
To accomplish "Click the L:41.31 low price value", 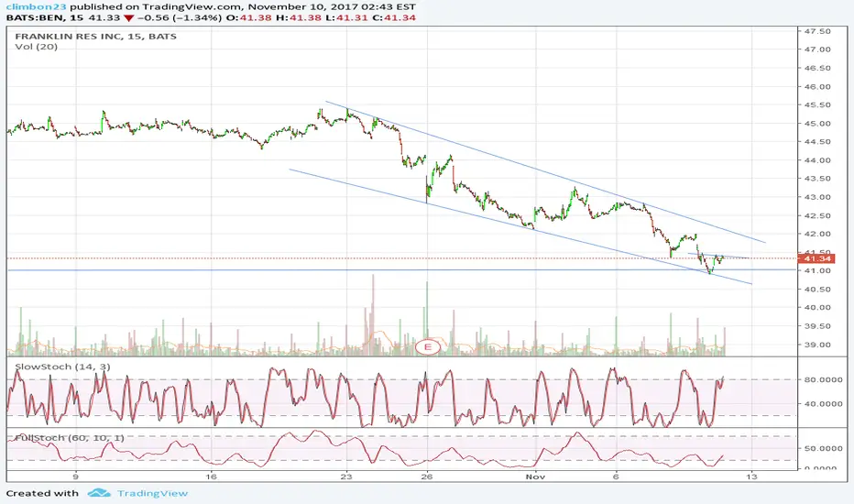I will pyautogui.click(x=347, y=18).
